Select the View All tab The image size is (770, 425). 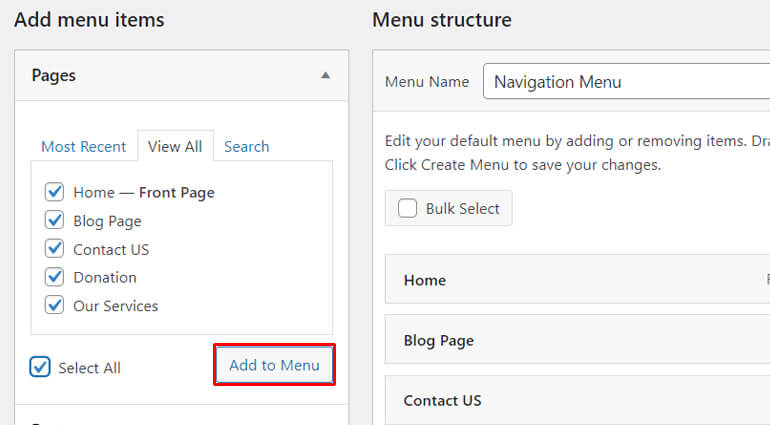[x=175, y=146]
